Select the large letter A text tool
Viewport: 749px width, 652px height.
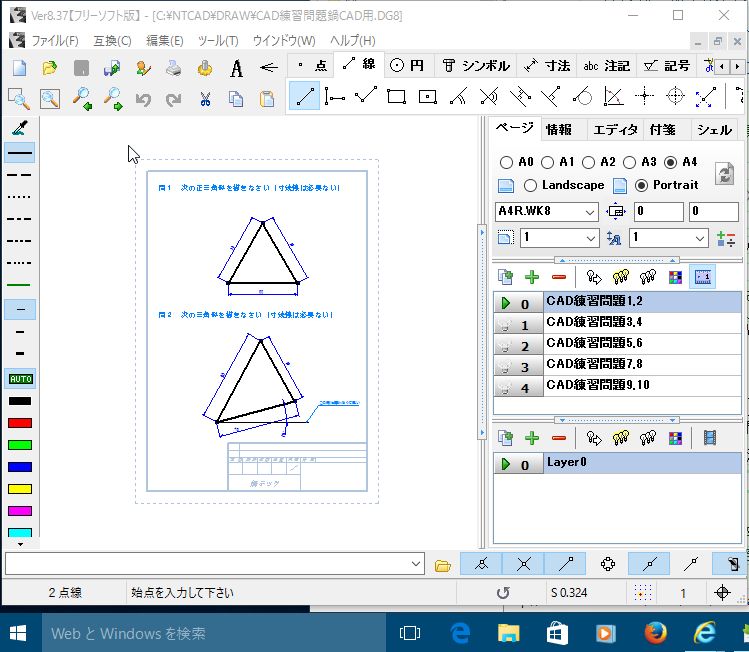[236, 68]
